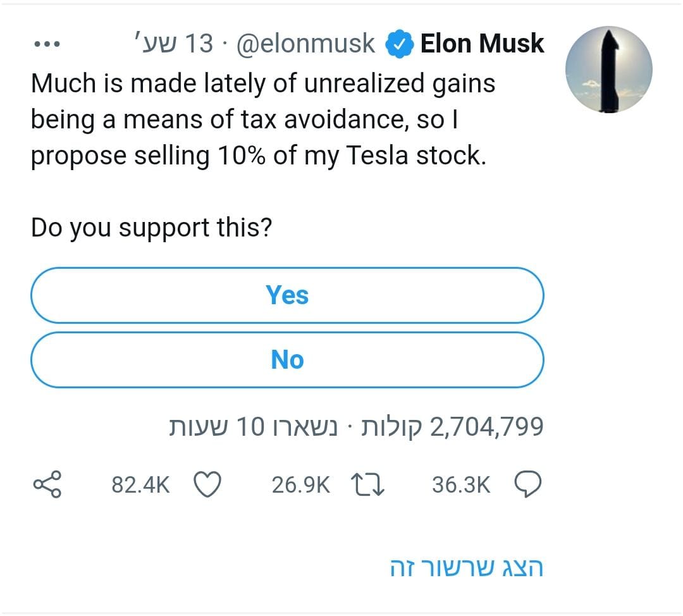Open the @elonmusk handle link
Image resolution: width=683 pixels, height=616 pixels.
point(305,44)
